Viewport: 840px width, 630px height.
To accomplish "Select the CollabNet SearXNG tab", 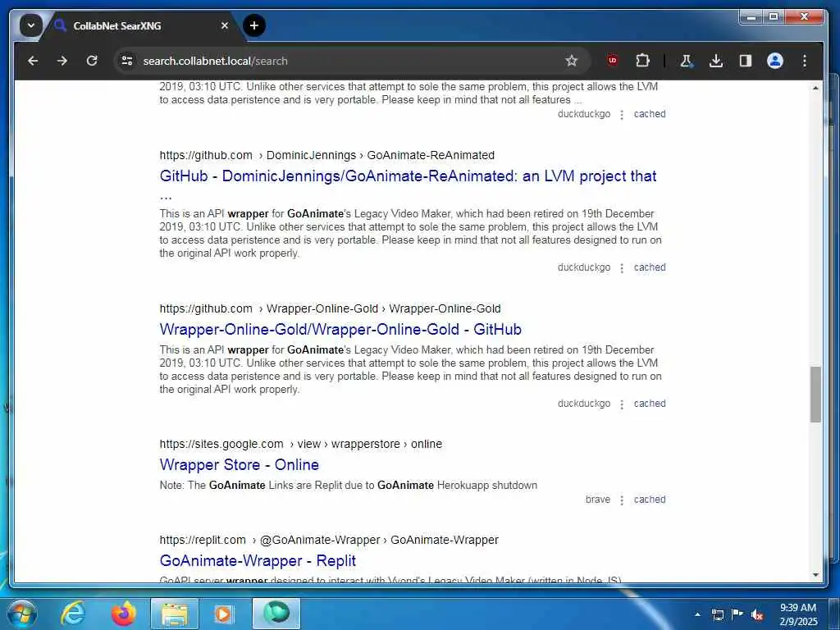I will point(141,25).
